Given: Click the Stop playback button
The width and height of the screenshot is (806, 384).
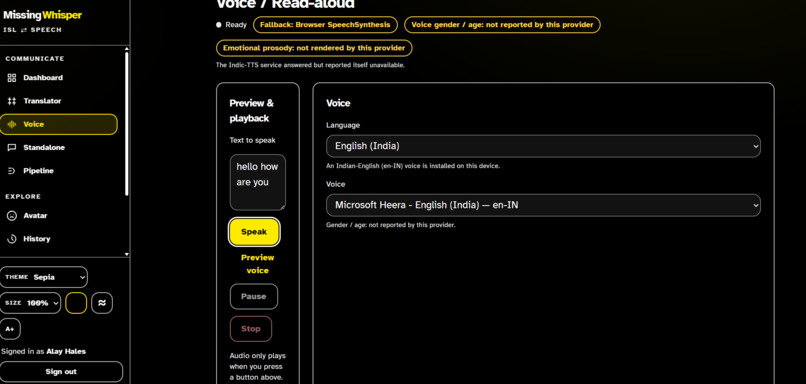Looking at the screenshot, I should [x=251, y=329].
